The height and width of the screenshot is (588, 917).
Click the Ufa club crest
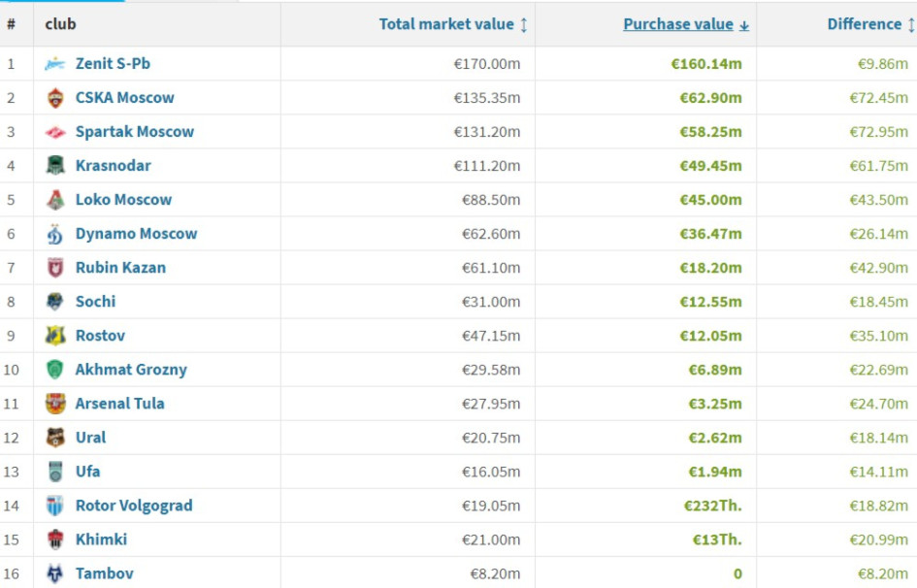point(55,472)
